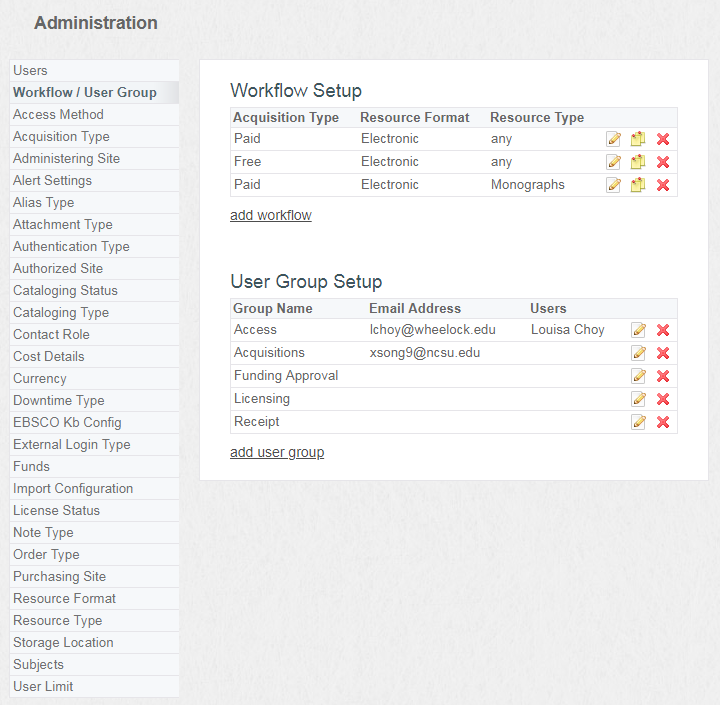
Task: Open Cataloging Status settings
Action: [x=94, y=291]
